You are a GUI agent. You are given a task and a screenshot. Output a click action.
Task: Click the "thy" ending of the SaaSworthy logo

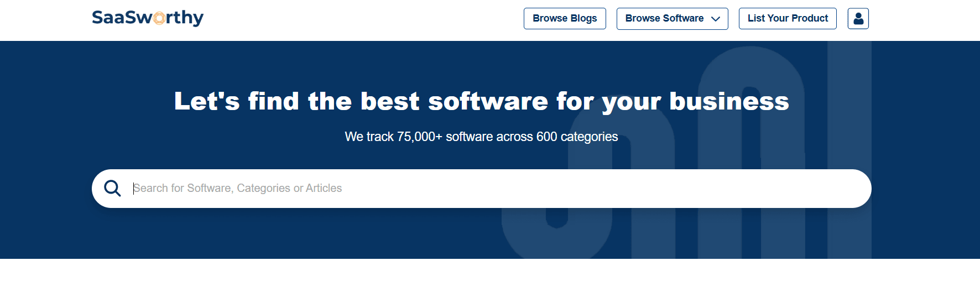[190, 18]
